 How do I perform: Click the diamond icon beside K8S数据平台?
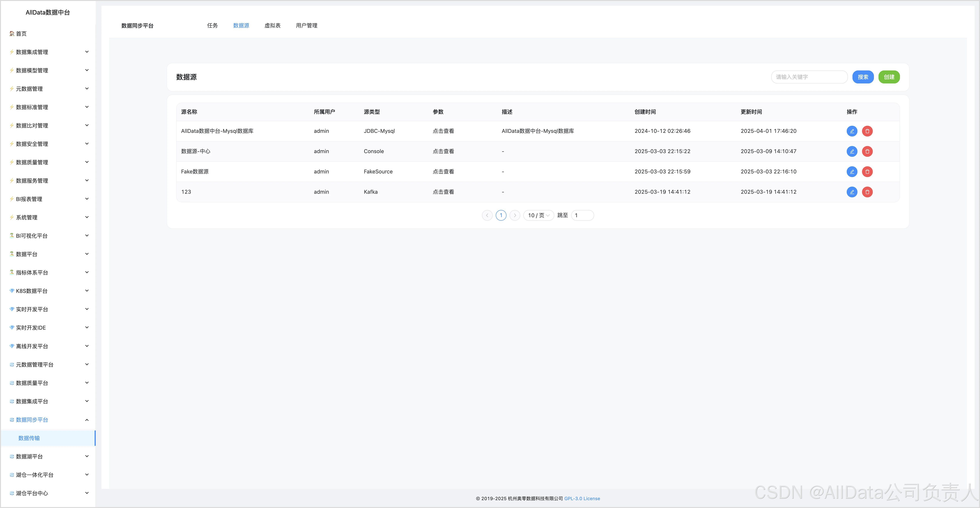[12, 291]
